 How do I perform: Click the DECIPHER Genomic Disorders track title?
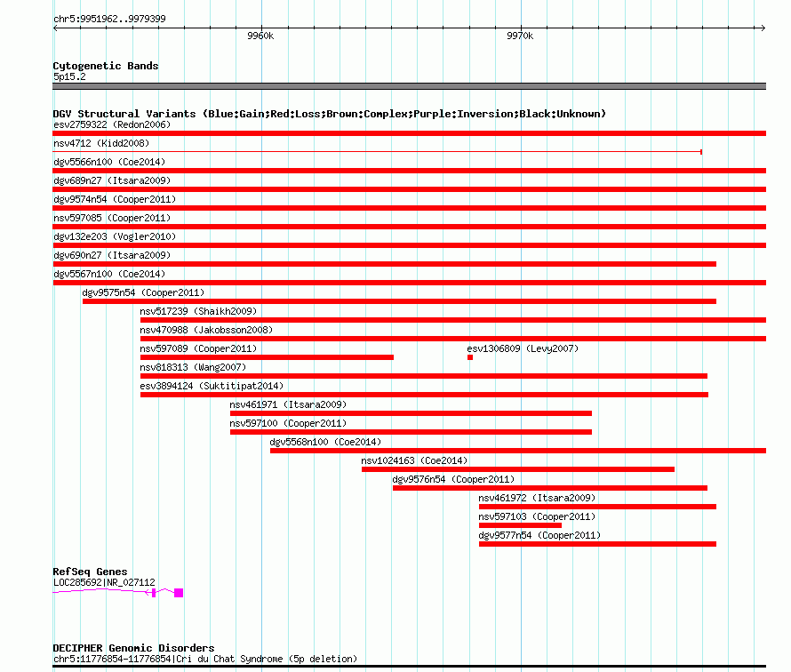[x=133, y=648]
